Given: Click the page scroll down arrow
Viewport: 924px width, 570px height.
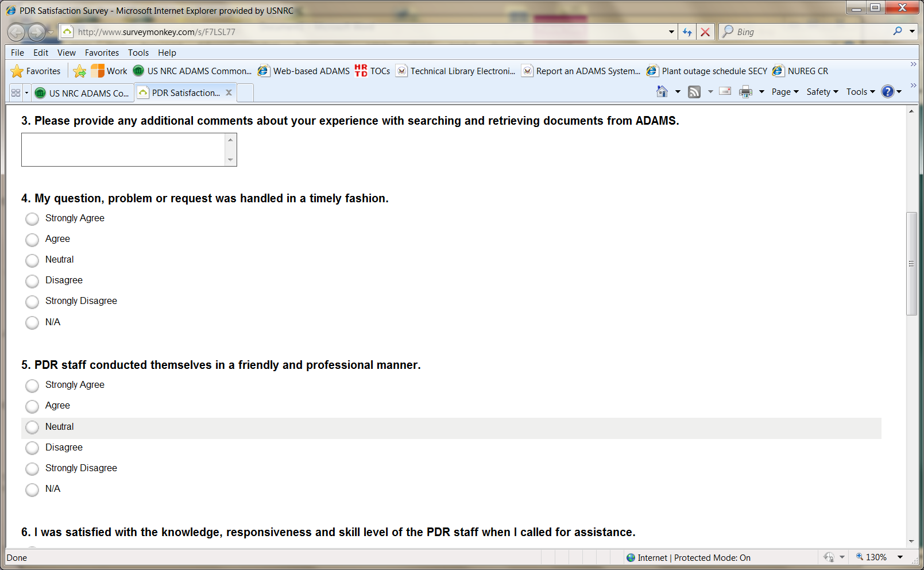Looking at the screenshot, I should point(911,541).
